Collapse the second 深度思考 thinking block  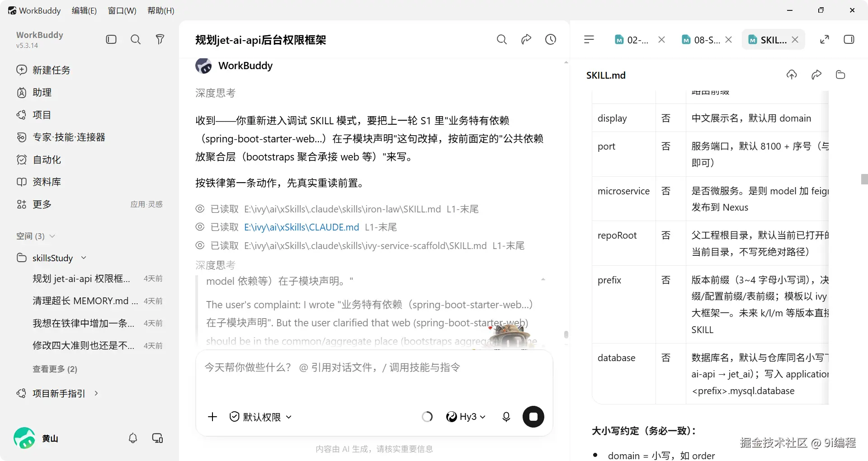point(215,265)
